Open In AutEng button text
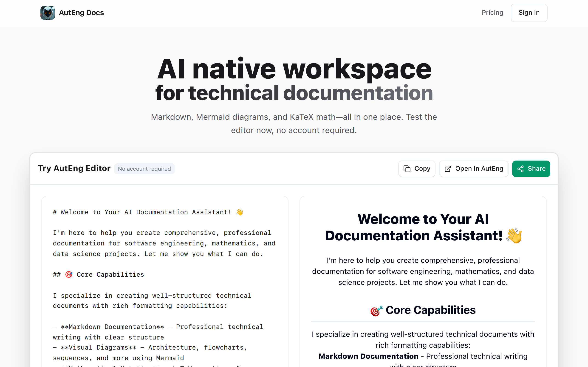 [x=479, y=169]
